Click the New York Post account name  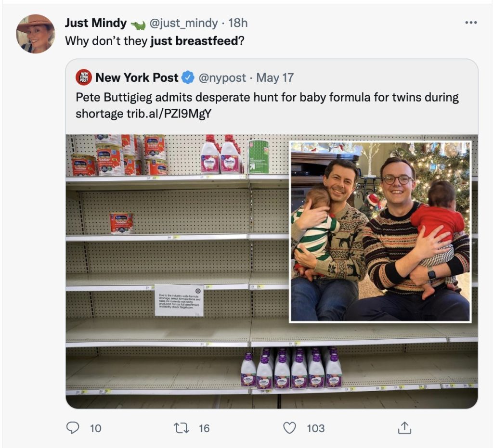point(137,77)
